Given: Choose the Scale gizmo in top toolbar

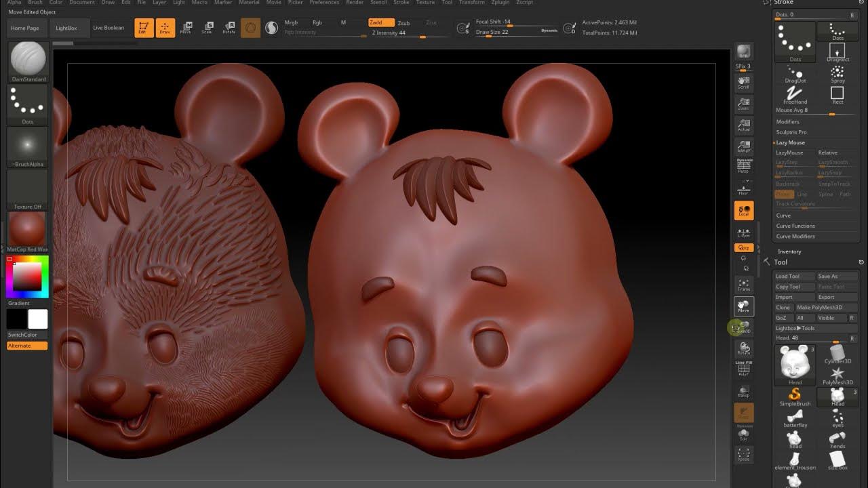Looking at the screenshot, I should [207, 28].
